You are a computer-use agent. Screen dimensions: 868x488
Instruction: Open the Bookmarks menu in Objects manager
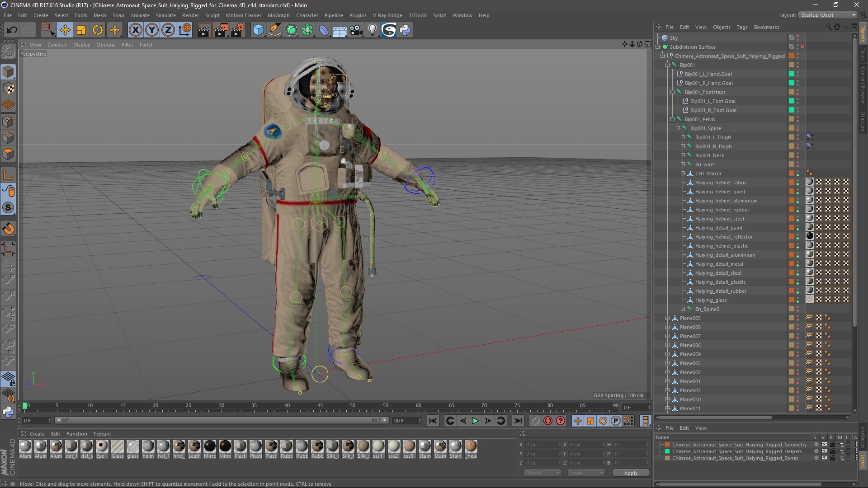pos(766,27)
